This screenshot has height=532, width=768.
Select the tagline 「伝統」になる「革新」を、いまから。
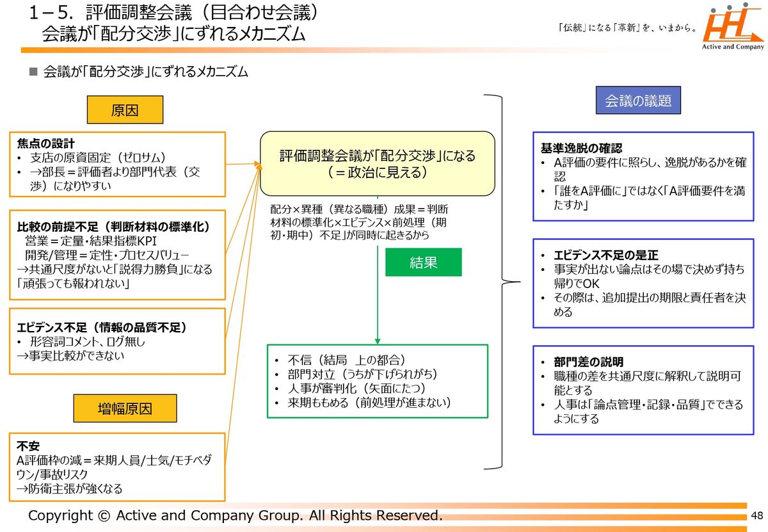pyautogui.click(x=627, y=28)
